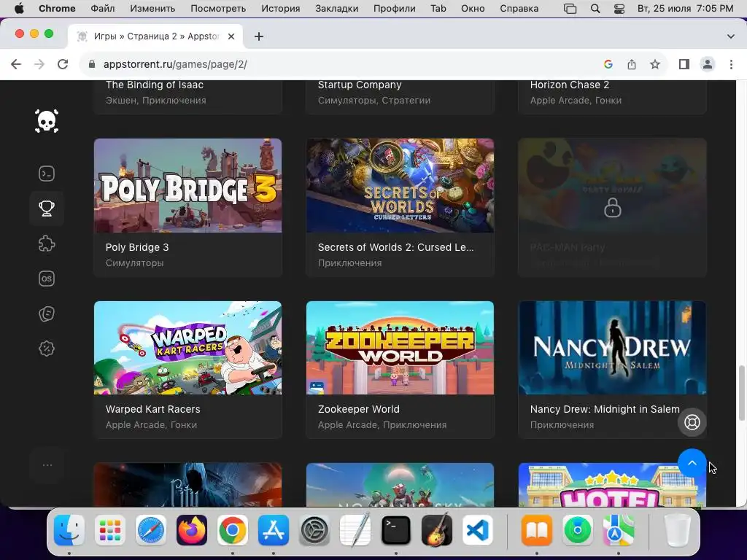
Task: Open the Poly Bridge 3 title link
Action: click(137, 247)
